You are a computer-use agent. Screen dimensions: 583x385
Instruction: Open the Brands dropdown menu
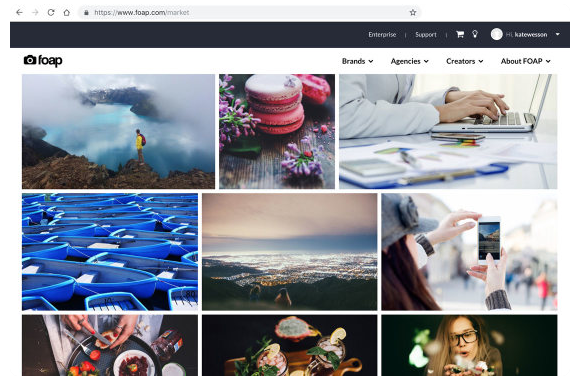[x=357, y=61]
